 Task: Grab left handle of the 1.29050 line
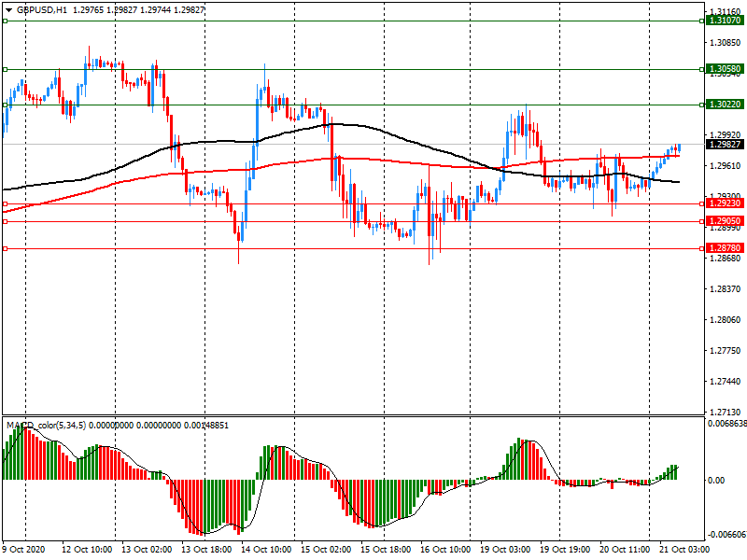(x=5, y=221)
